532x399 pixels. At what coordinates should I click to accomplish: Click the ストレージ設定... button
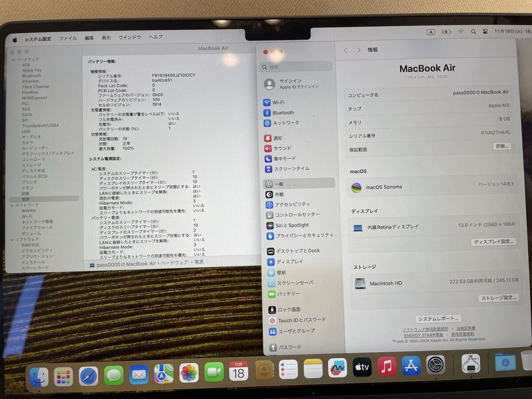pos(499,298)
